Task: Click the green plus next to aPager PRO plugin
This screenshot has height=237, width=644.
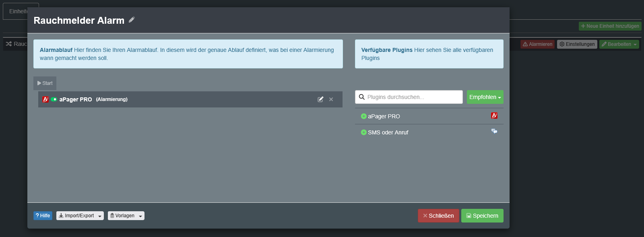Action: 364,116
